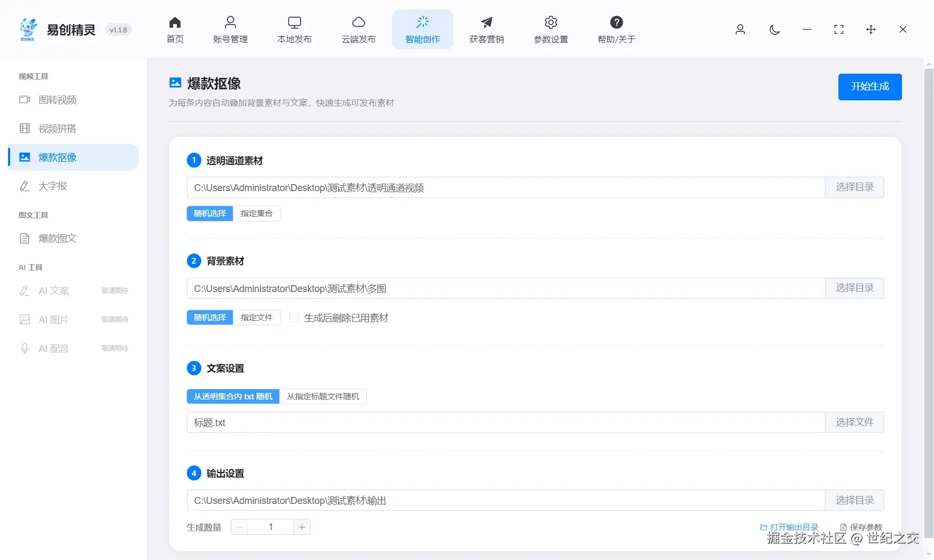Open the 获客营销 panel

click(x=486, y=29)
